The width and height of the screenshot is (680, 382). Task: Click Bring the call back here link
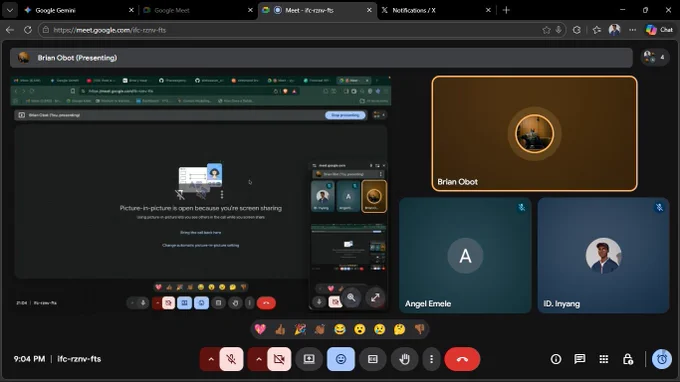(x=200, y=232)
